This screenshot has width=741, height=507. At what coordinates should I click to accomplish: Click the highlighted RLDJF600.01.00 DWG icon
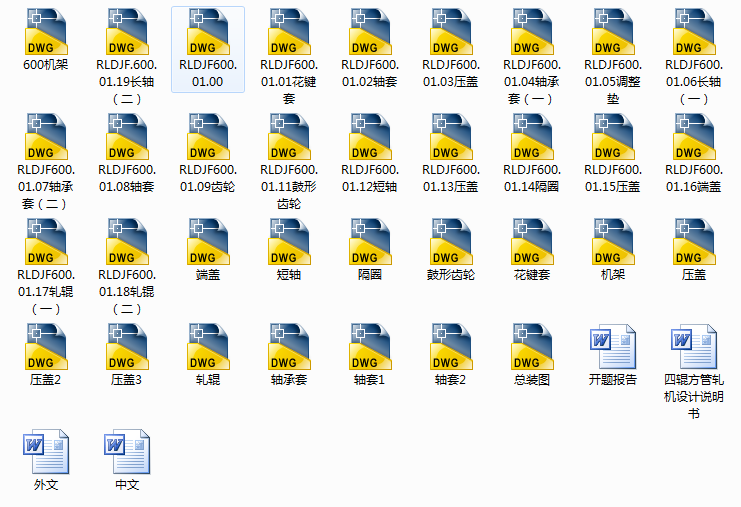[x=208, y=32]
